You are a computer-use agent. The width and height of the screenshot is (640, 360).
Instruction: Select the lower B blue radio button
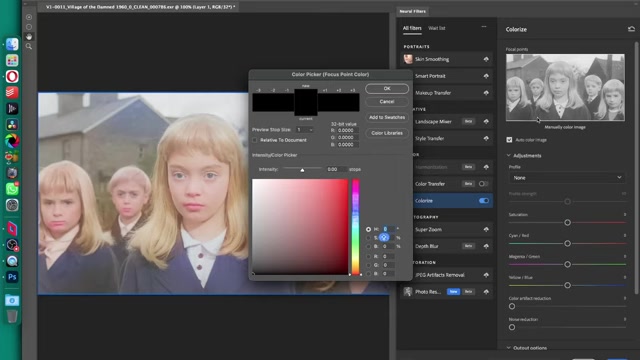368,273
